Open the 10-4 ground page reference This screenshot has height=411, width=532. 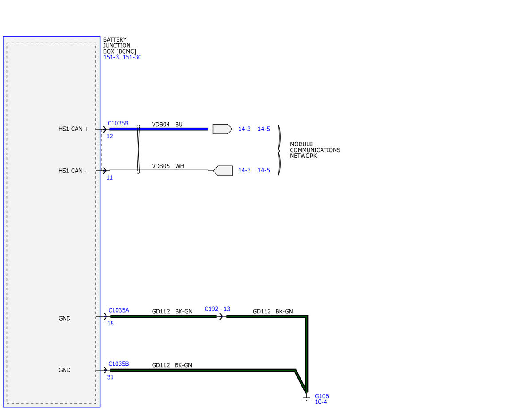(321, 402)
